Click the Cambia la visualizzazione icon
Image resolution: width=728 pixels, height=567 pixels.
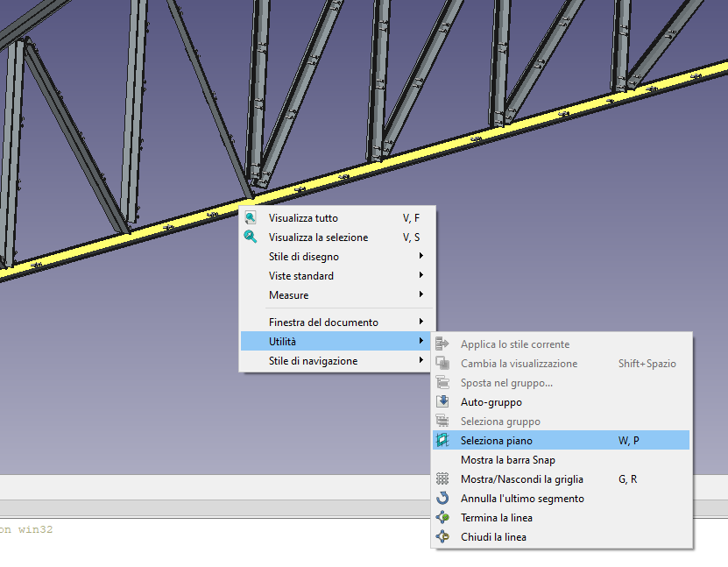pos(442,363)
